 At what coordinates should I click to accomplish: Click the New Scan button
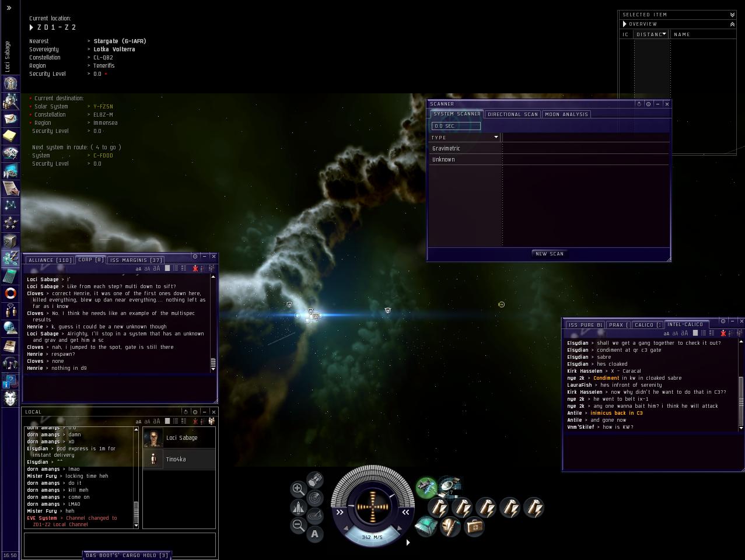[550, 254]
